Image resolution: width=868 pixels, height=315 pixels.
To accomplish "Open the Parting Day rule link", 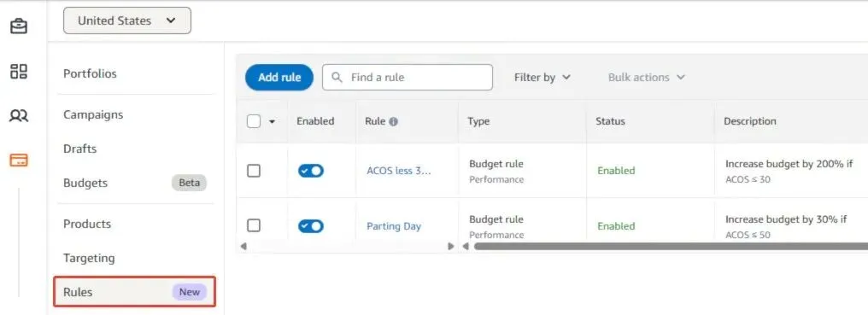I will point(394,226).
